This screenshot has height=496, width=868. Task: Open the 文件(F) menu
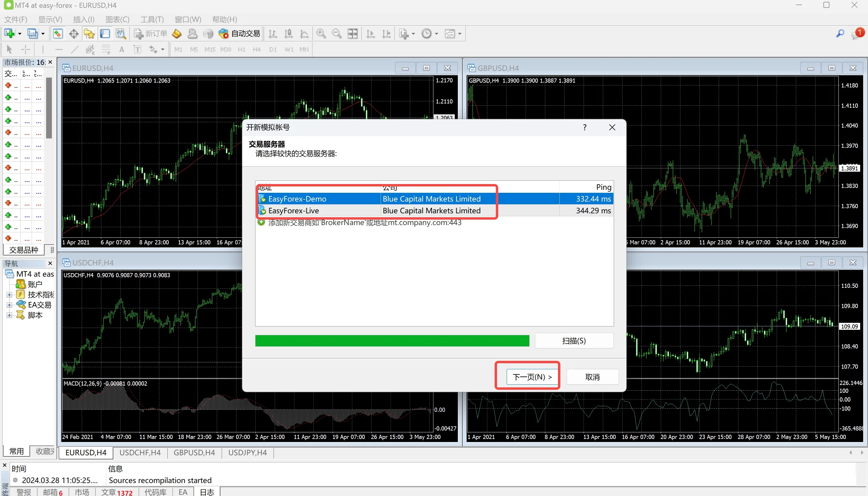[16, 19]
